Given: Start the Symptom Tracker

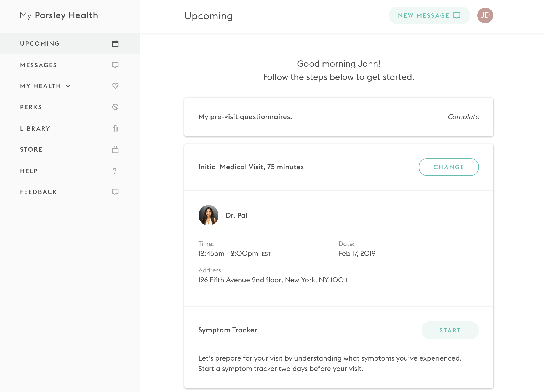Looking at the screenshot, I should tap(450, 330).
